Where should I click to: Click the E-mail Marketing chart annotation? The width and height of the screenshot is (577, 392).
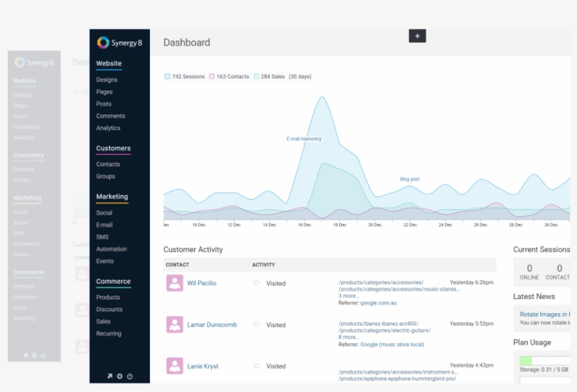click(303, 139)
